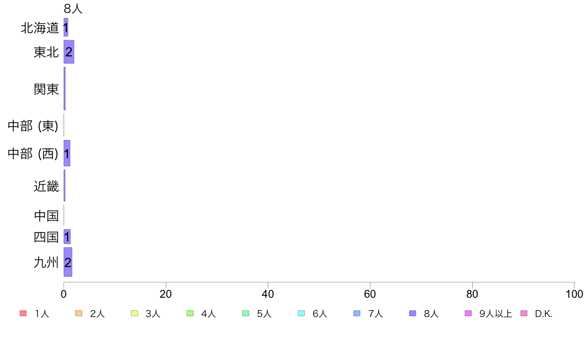Select the 東北 bar labeled 2
The image size is (588, 364).
tap(69, 52)
